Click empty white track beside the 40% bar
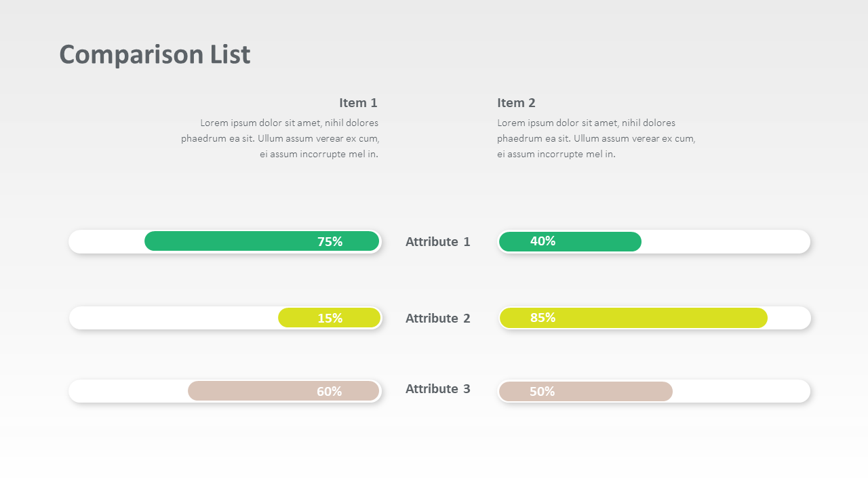This screenshot has width=868, height=488. pos(724,241)
